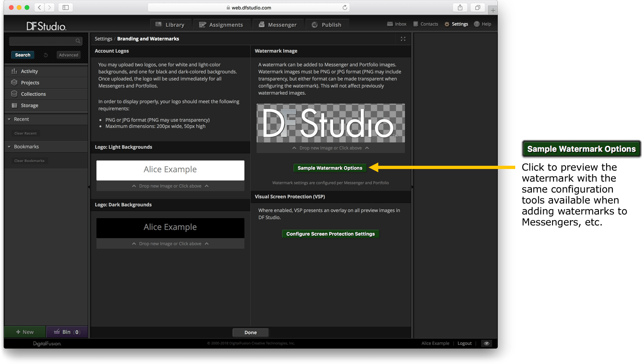
Task: Click drop bar under dark logo
Action: click(170, 244)
